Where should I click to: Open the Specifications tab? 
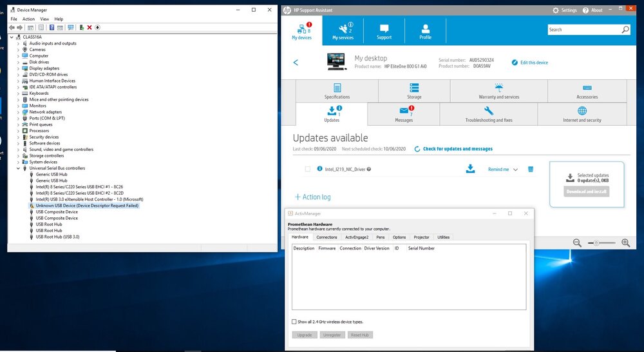(337, 91)
